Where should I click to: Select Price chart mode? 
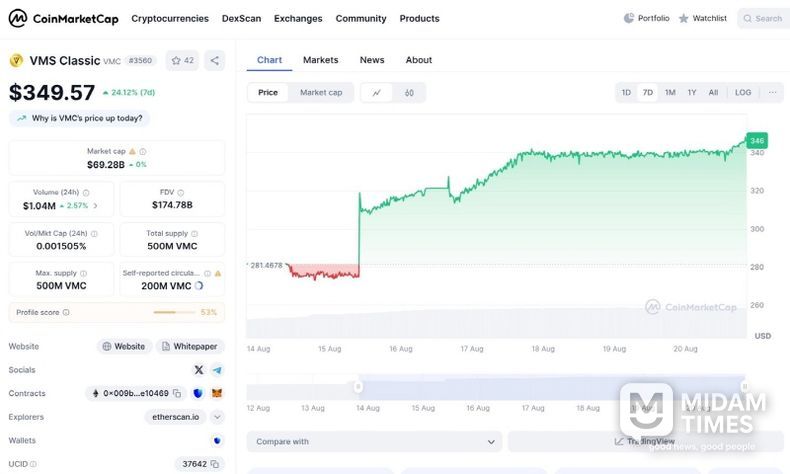(268, 93)
